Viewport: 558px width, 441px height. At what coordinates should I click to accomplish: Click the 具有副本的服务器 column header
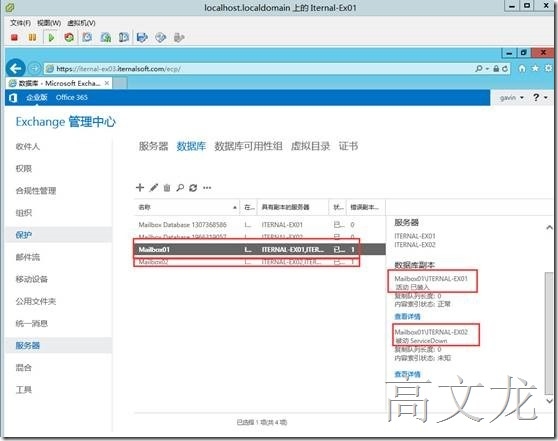(293, 207)
